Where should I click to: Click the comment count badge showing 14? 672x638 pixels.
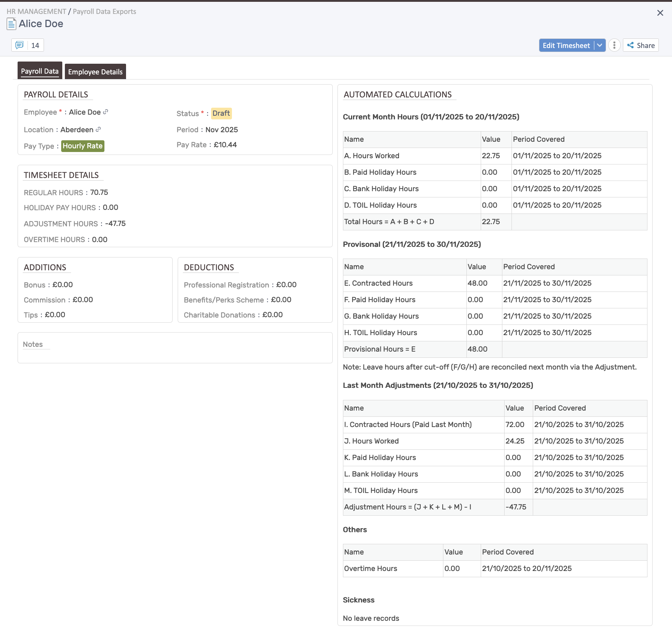tap(35, 45)
